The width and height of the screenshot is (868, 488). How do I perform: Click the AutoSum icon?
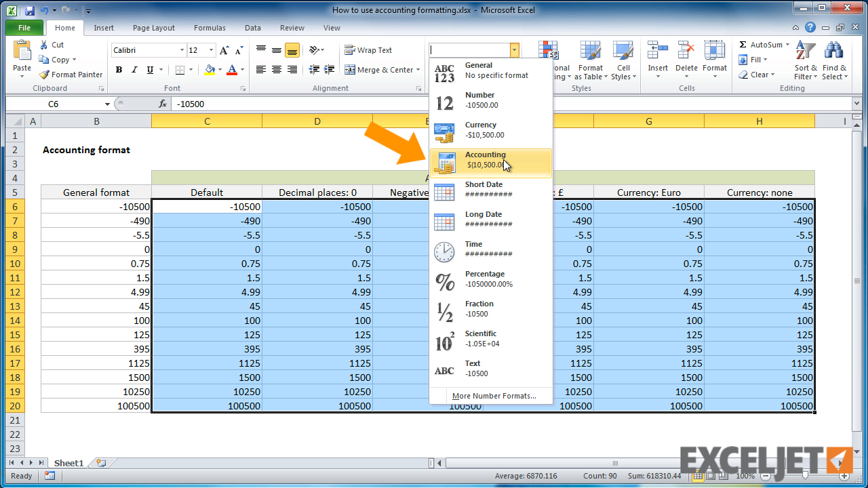coord(744,44)
